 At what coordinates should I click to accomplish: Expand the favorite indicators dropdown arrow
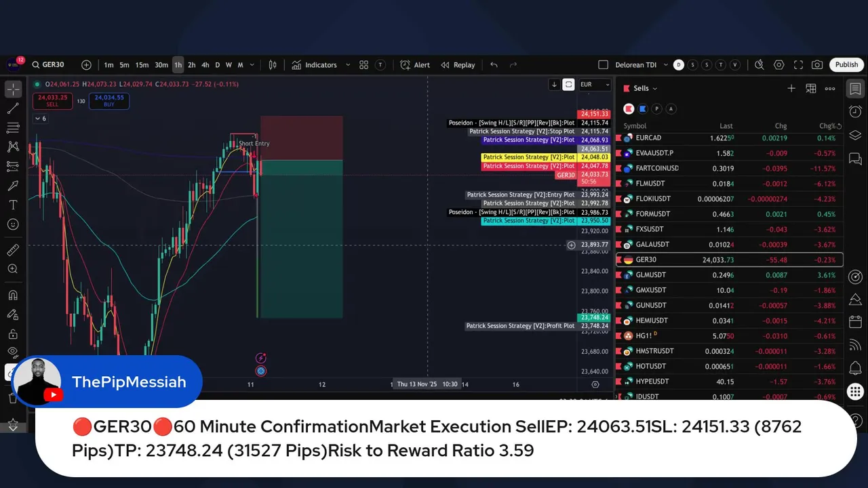pos(348,65)
